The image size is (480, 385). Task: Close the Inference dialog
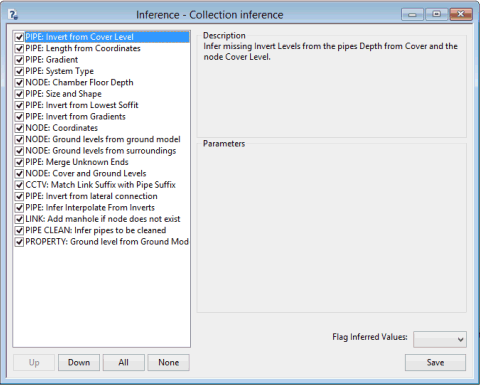pyautogui.click(x=461, y=14)
